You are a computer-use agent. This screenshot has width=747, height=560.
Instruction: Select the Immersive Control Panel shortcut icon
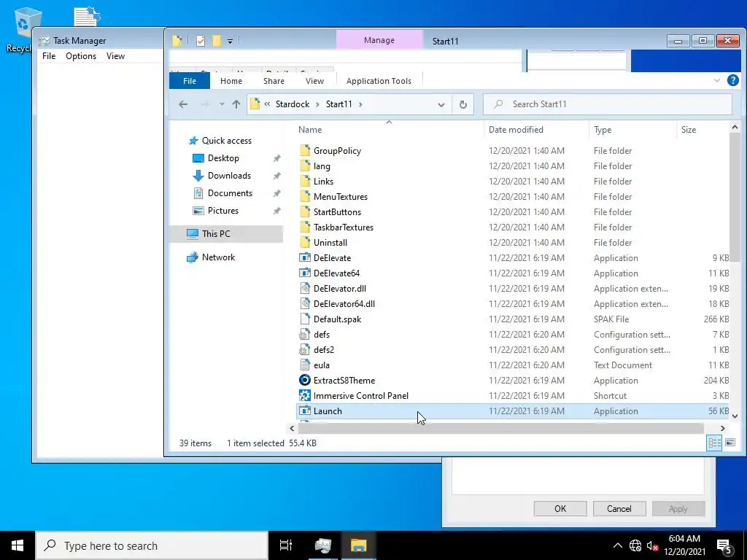pyautogui.click(x=305, y=395)
